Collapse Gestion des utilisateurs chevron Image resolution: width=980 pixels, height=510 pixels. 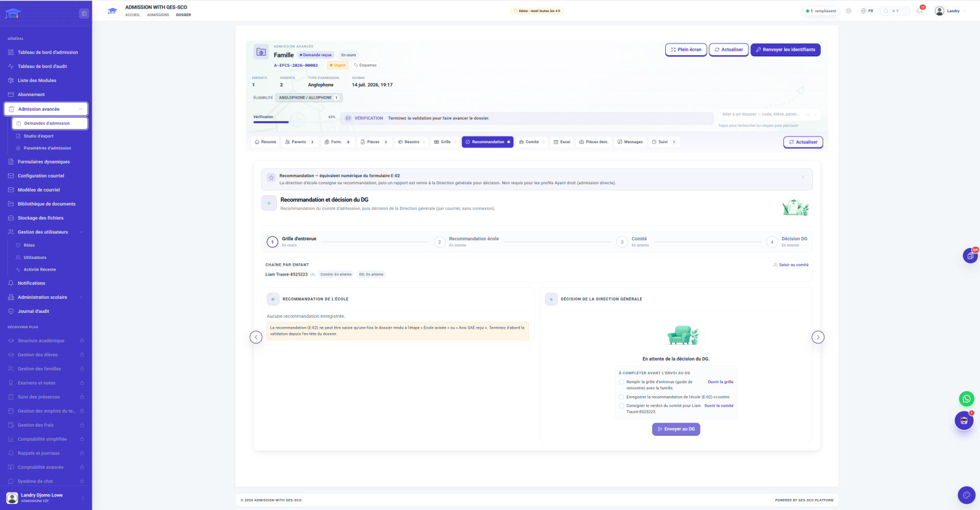pyautogui.click(x=81, y=232)
